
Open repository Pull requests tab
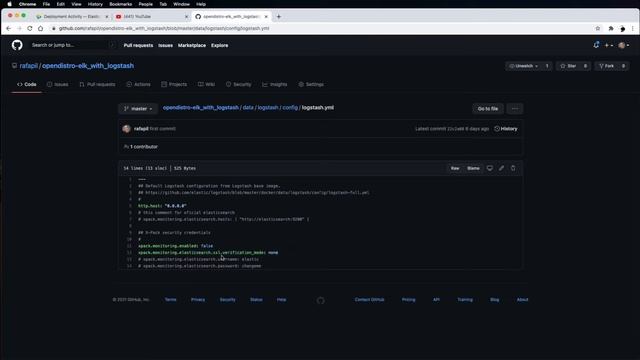97,84
